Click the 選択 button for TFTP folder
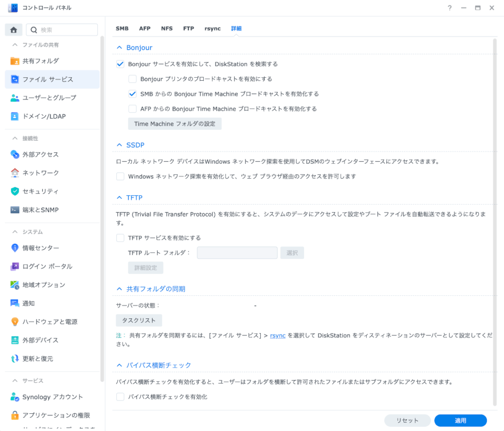This screenshot has height=431, width=504. pyautogui.click(x=292, y=252)
